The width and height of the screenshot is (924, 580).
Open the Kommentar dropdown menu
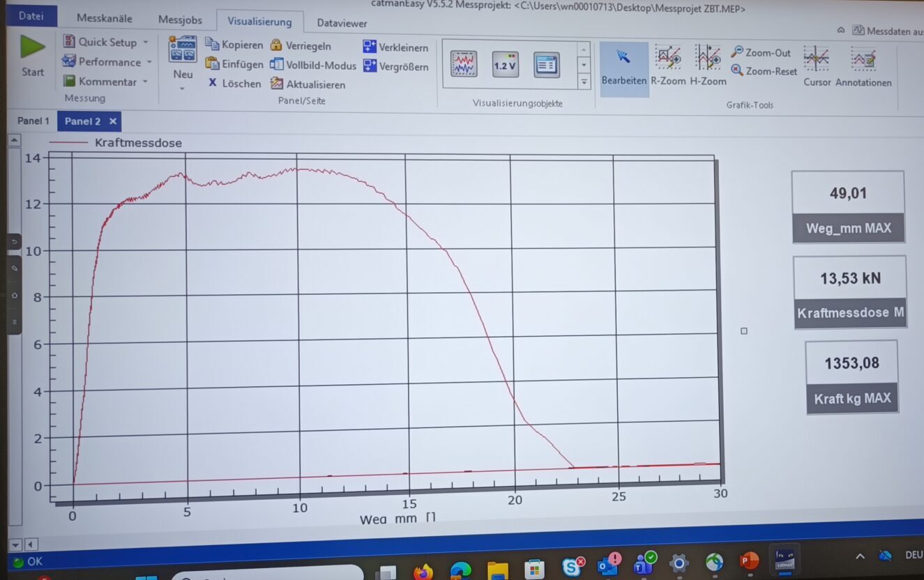(146, 82)
